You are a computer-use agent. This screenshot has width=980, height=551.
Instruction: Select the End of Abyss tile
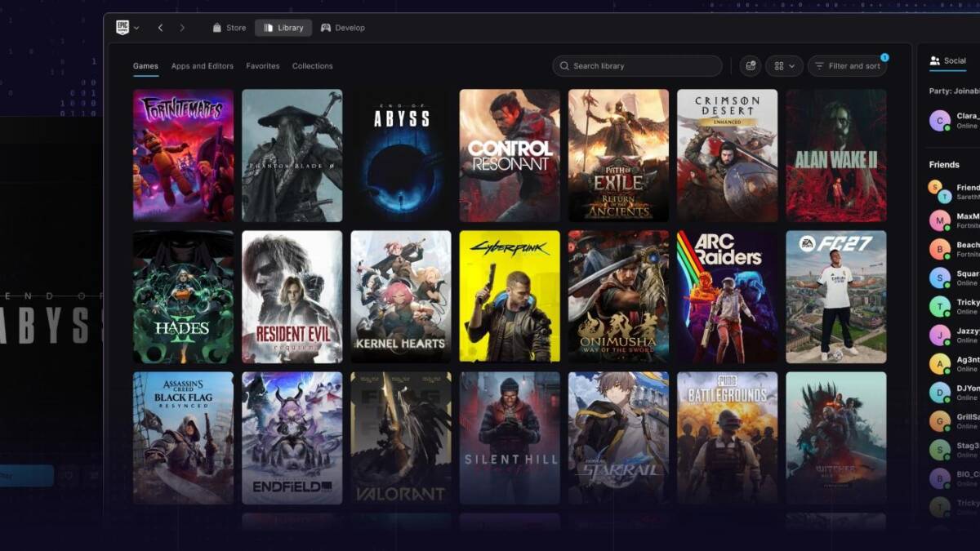(x=401, y=155)
